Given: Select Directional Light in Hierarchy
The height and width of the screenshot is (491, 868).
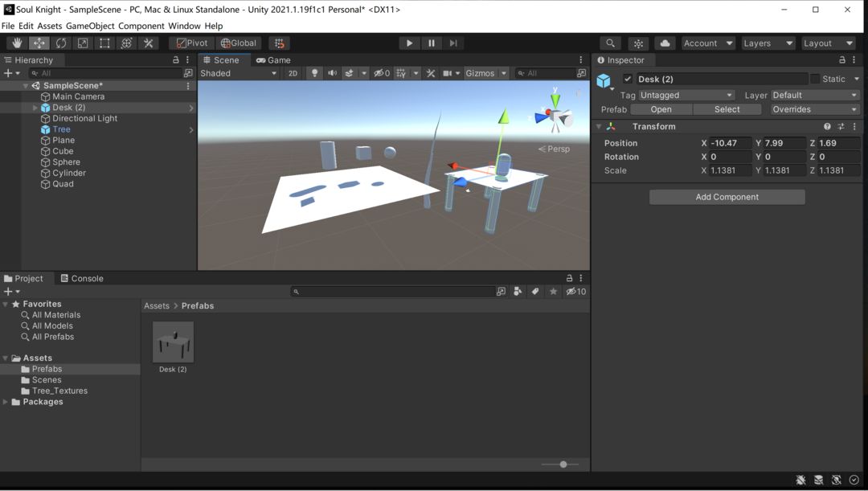Looking at the screenshot, I should [x=84, y=118].
